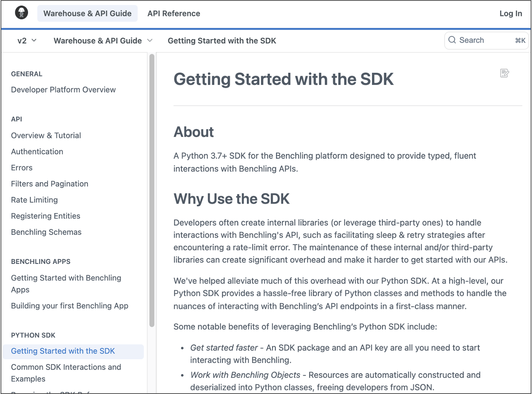Image resolution: width=532 pixels, height=394 pixels.
Task: Click the 'Work with Benchling Objects' bullet text
Action: click(245, 375)
